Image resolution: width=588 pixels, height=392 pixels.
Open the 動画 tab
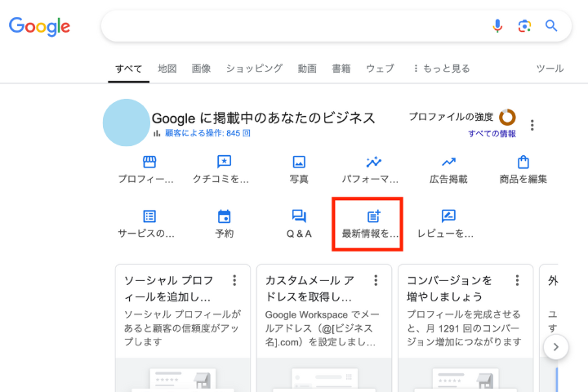pos(307,69)
